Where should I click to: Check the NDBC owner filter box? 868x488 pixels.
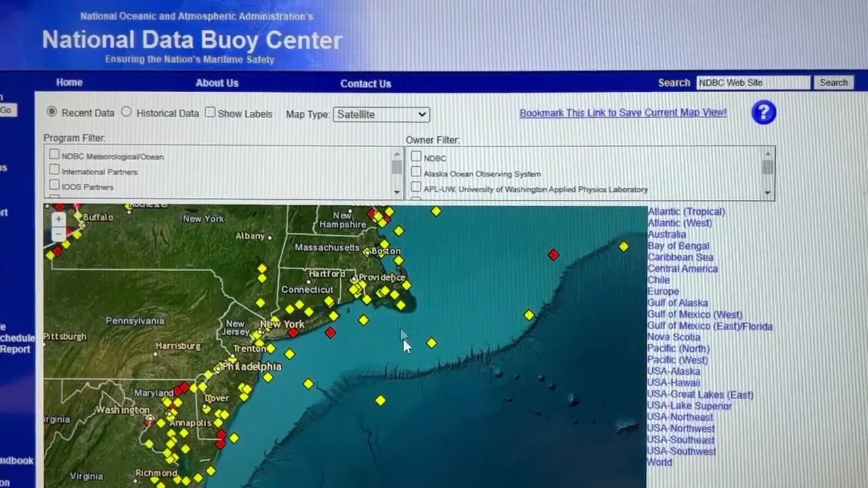(x=416, y=157)
